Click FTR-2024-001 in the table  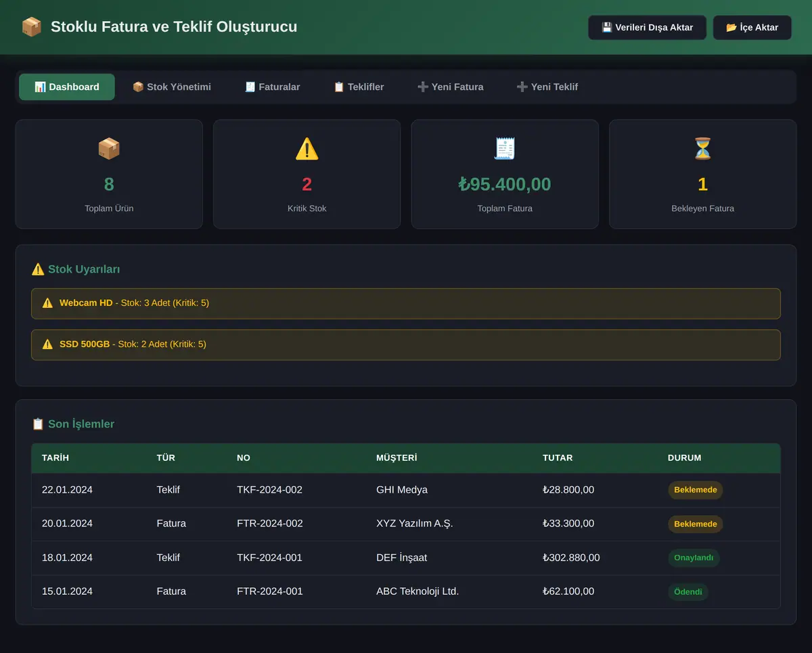click(x=270, y=591)
